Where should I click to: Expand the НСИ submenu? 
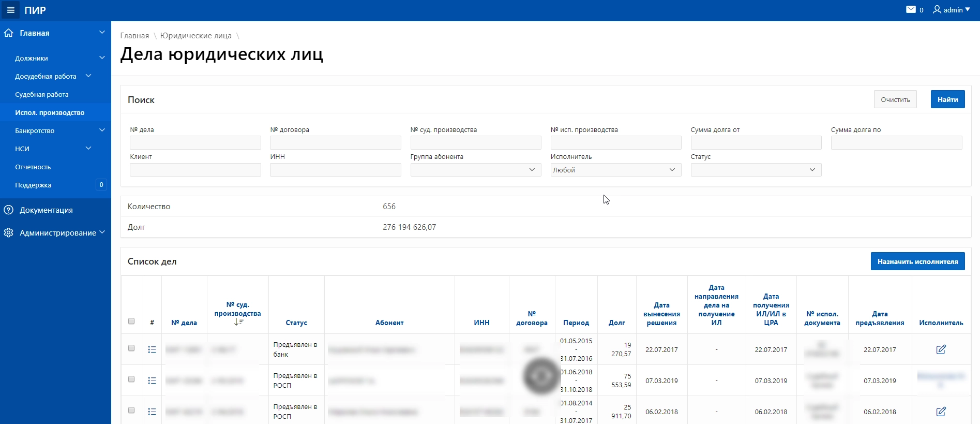click(x=88, y=148)
